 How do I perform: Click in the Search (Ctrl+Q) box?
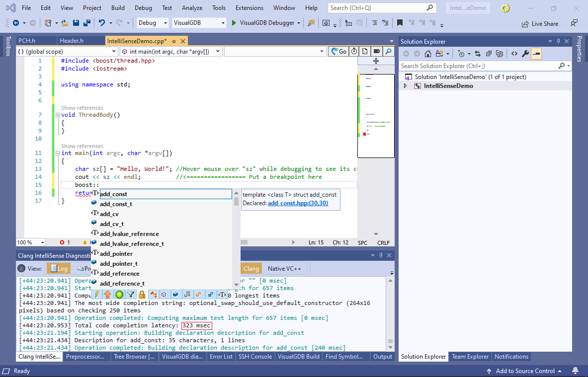tap(382, 8)
